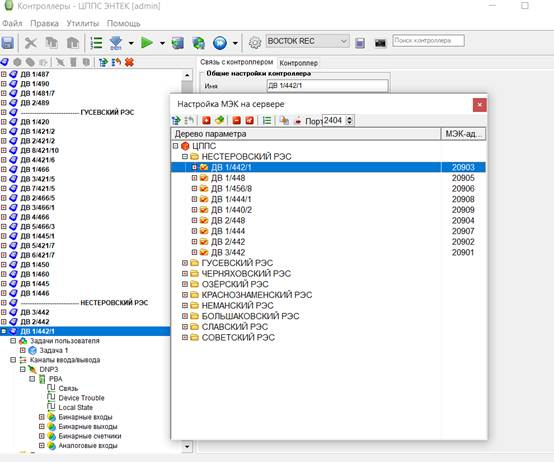Open the Правка menu
This screenshot has height=462, width=554.
[44, 23]
